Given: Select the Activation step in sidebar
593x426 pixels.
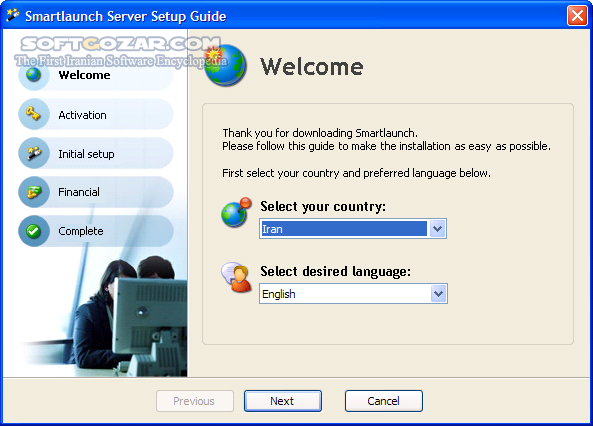Looking at the screenshot, I should click(82, 115).
